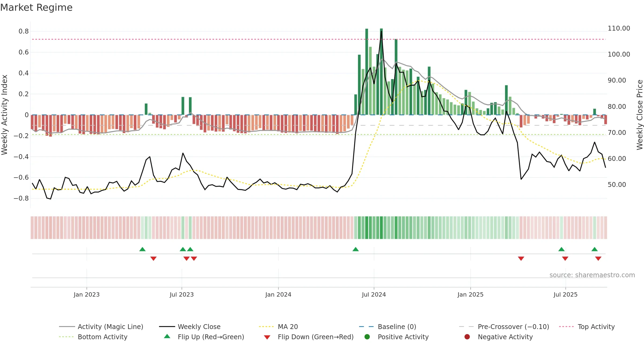Toggle the MA 20 legend entry
The width and height of the screenshot is (644, 362).
(x=279, y=327)
